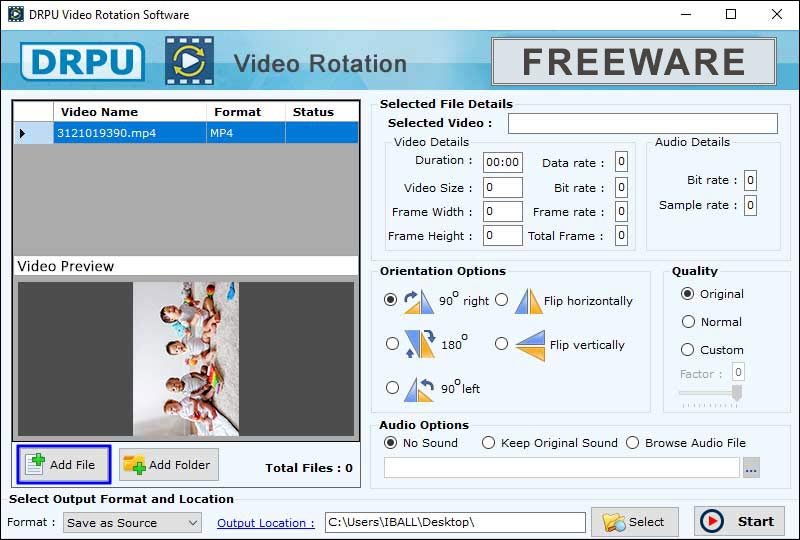Image resolution: width=800 pixels, height=540 pixels.
Task: Select the No Sound audio option
Action: point(390,443)
